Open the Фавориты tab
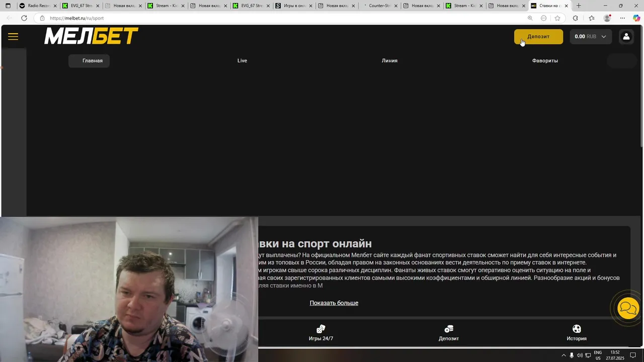Viewport: 644px width, 362px height. 545,61
